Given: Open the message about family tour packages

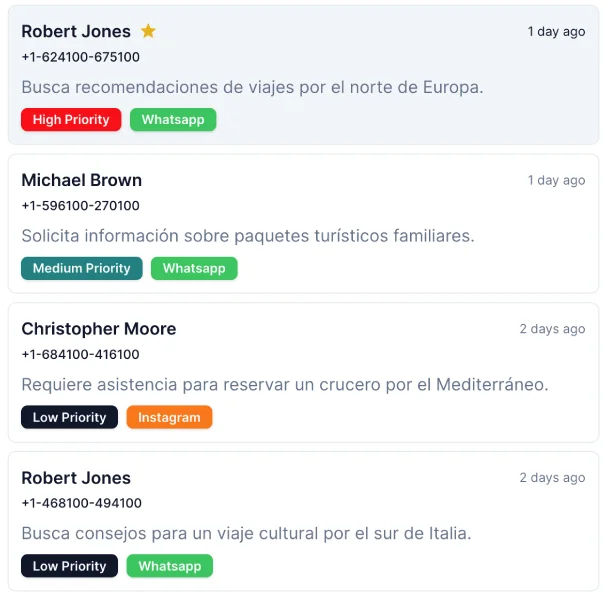Looking at the screenshot, I should (x=247, y=236).
